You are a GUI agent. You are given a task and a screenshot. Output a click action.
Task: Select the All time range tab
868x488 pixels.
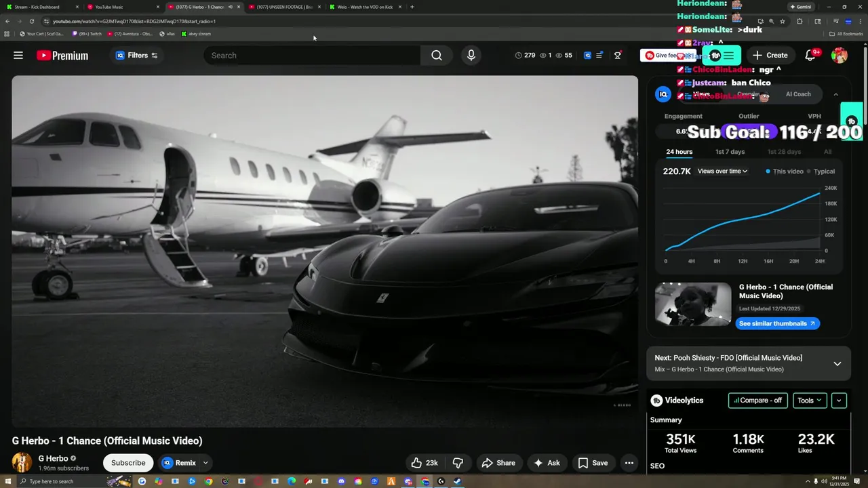(x=827, y=152)
